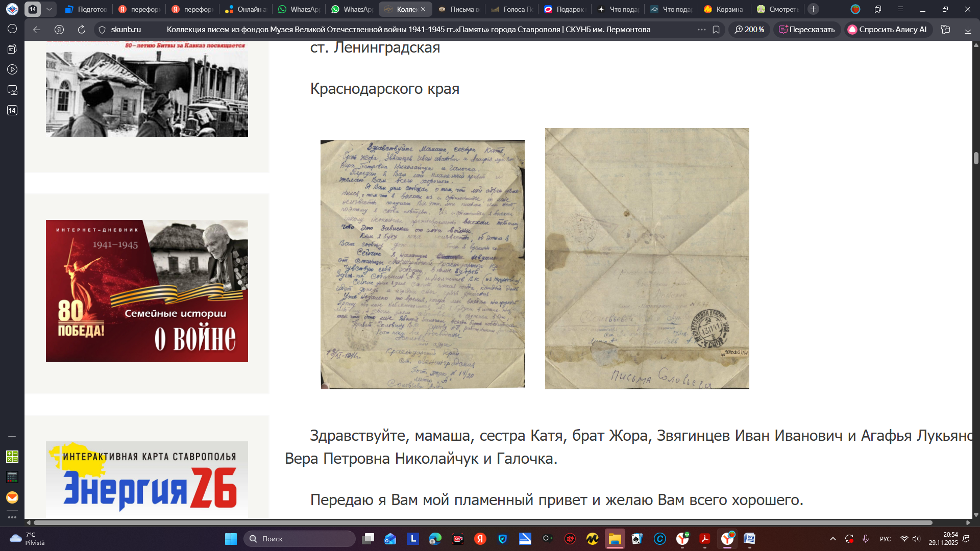Open the handwritten letter scan thumbnail
Viewport: 980px width, 551px height.
422,264
